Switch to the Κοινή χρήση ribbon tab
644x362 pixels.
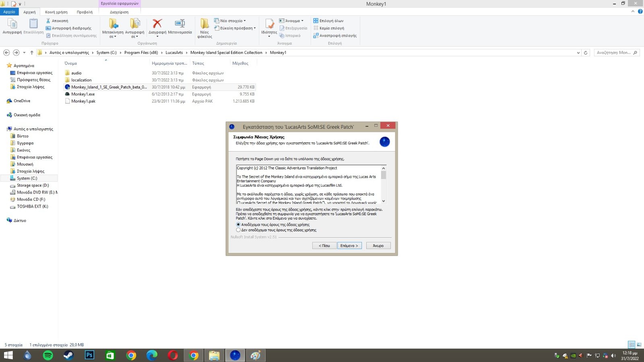click(x=56, y=12)
